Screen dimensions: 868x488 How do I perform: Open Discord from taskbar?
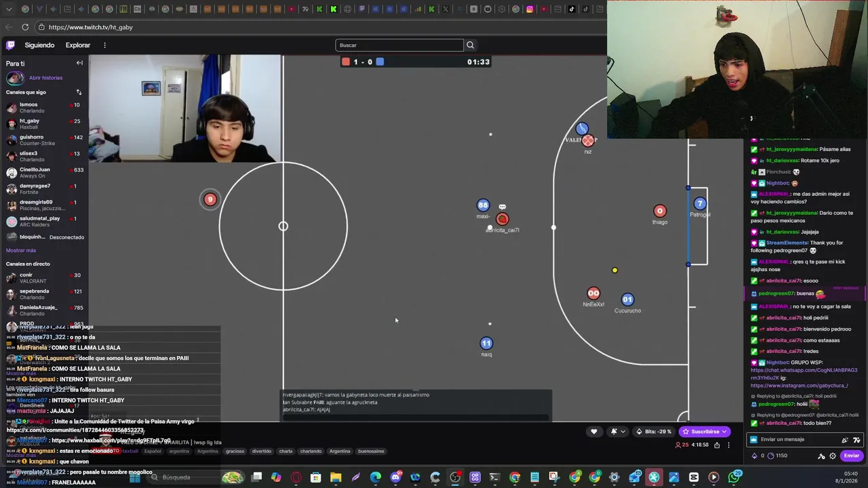pos(395,477)
